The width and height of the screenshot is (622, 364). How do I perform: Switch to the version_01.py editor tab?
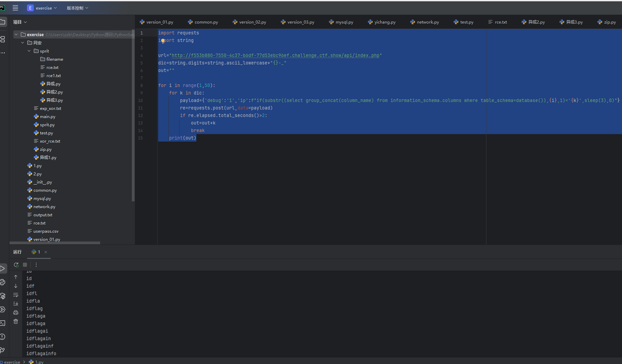[156, 22]
